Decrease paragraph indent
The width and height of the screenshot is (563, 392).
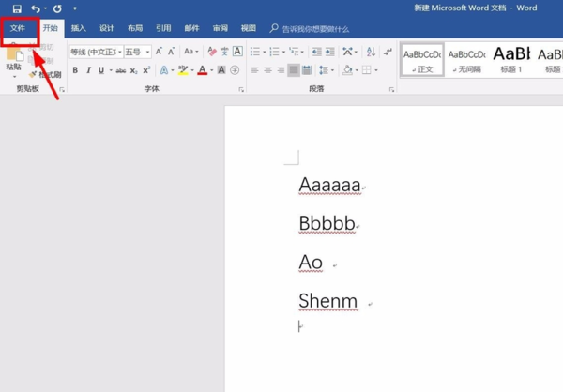point(317,52)
